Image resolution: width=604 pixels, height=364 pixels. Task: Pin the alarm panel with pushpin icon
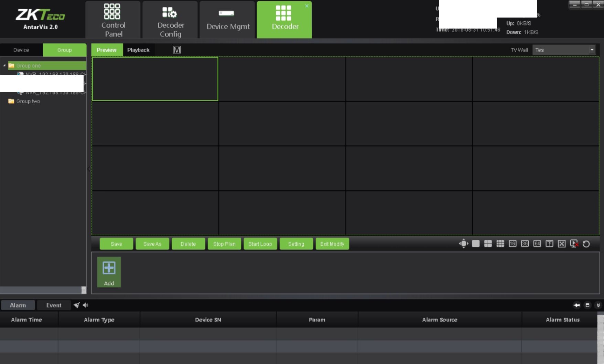tap(577, 305)
